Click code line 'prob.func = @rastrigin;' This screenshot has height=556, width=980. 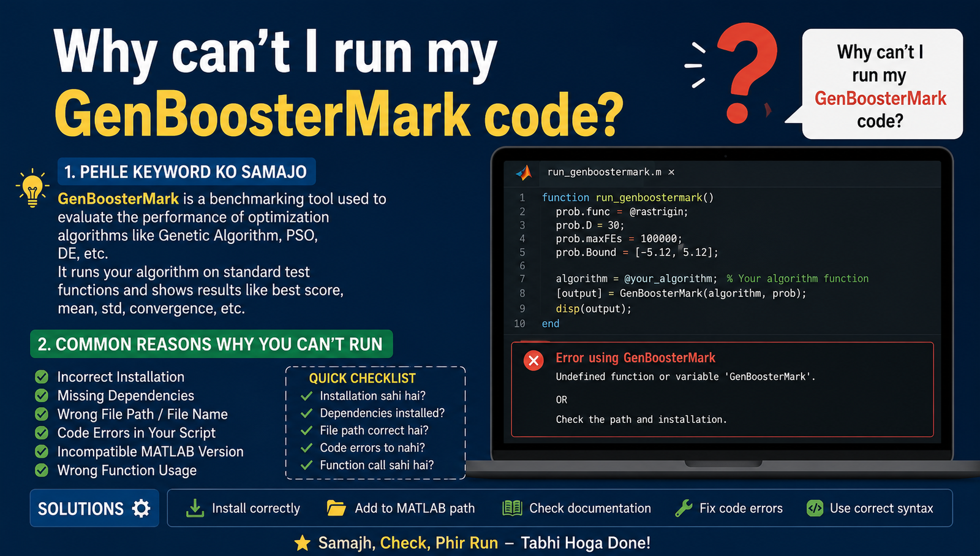pyautogui.click(x=622, y=211)
